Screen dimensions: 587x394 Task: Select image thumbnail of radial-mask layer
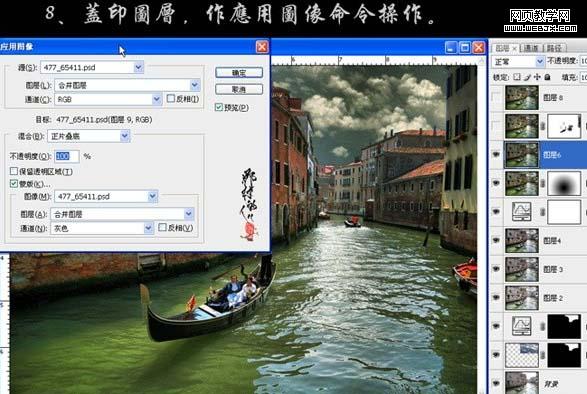[521, 183]
